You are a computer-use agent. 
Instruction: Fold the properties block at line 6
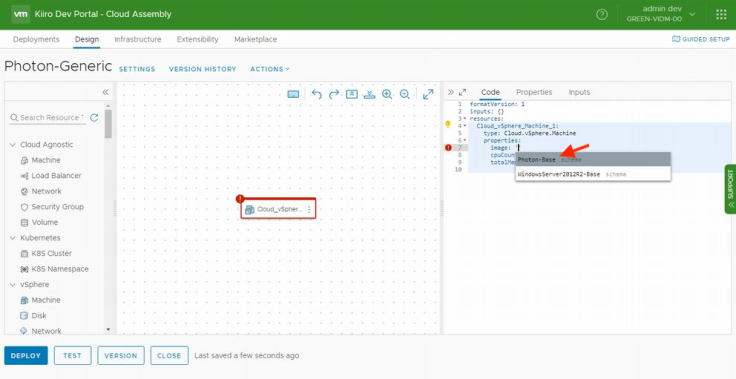coord(465,140)
